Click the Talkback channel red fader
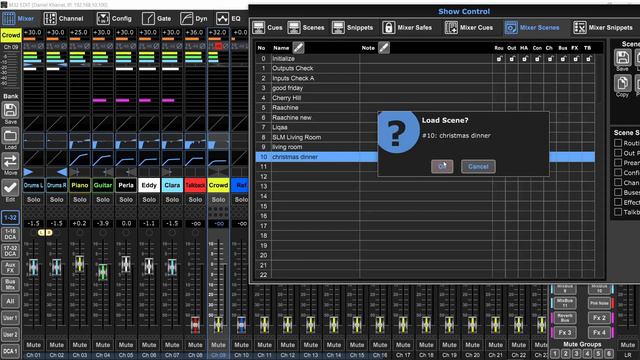This screenshot has width=640, height=360. [x=195, y=324]
